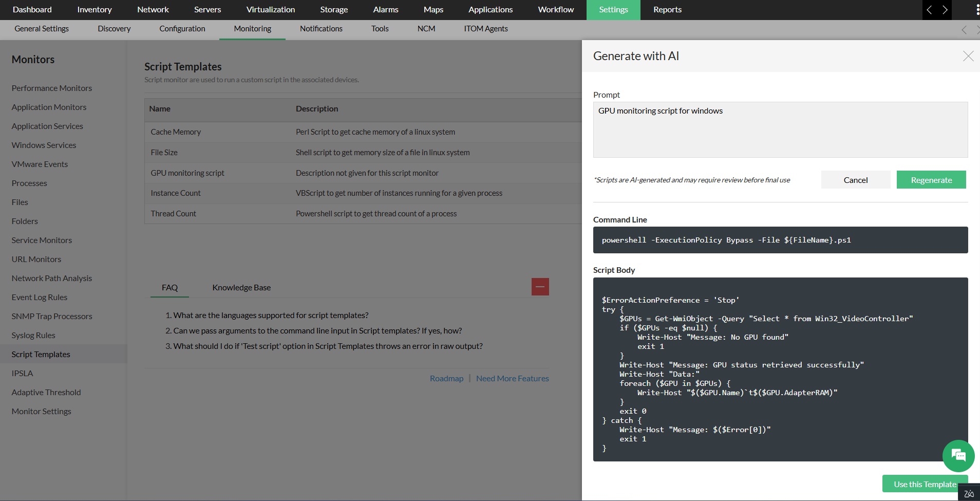Select Adaptive Threshold in Monitors sidebar
Screen dimensions: 980x501
[x=46, y=393]
